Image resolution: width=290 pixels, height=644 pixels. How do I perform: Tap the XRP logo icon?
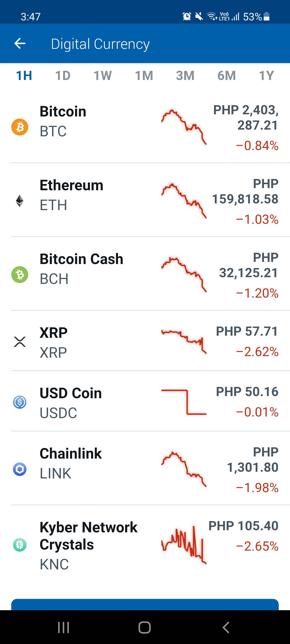20,342
